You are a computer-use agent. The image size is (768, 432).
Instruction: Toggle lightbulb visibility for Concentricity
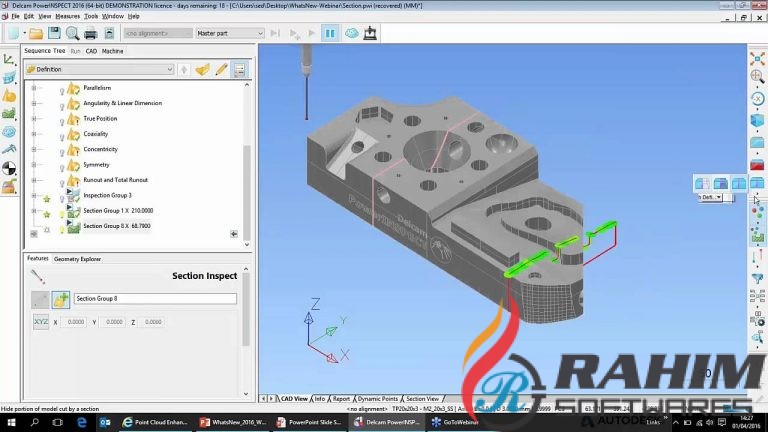(x=62, y=152)
